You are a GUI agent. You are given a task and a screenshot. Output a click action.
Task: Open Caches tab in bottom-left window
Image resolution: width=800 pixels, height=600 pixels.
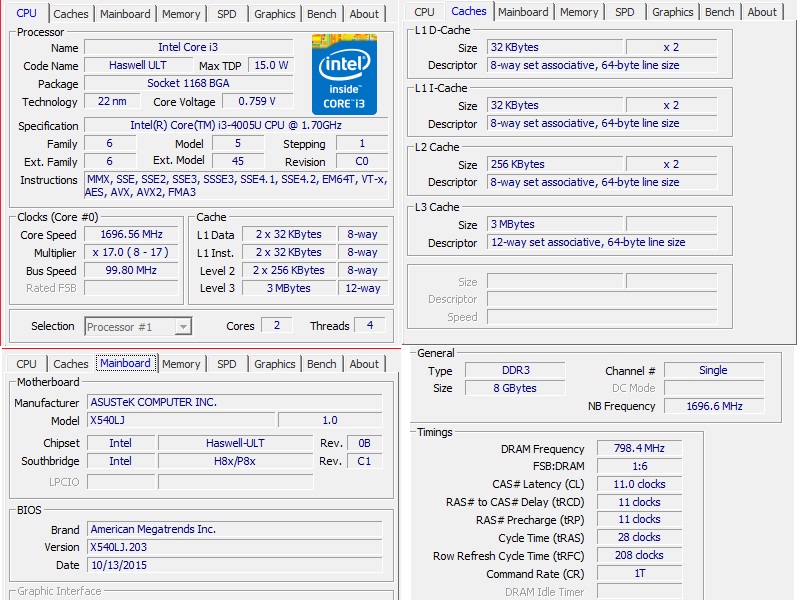71,364
